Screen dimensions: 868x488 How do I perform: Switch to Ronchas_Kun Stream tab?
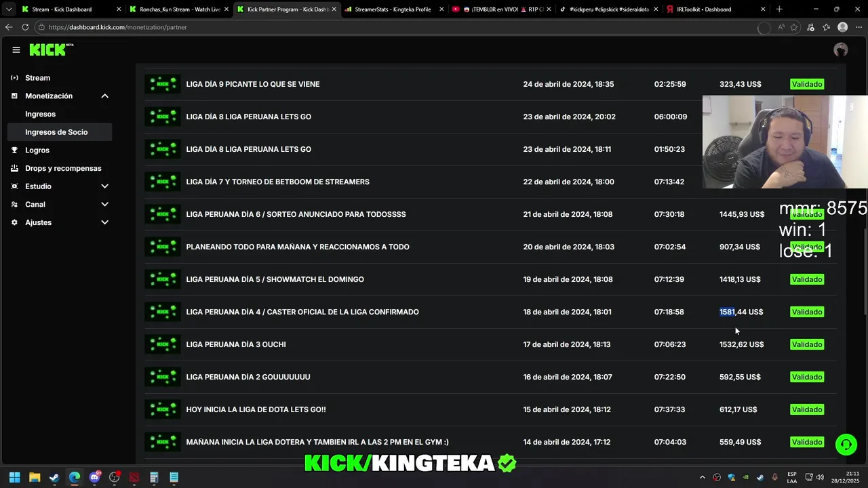click(180, 9)
